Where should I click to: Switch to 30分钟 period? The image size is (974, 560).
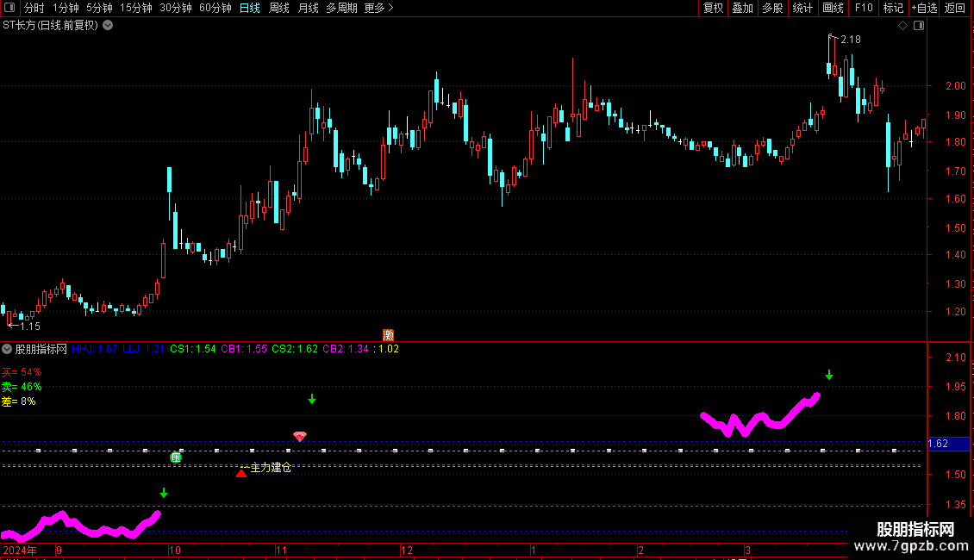[x=176, y=8]
